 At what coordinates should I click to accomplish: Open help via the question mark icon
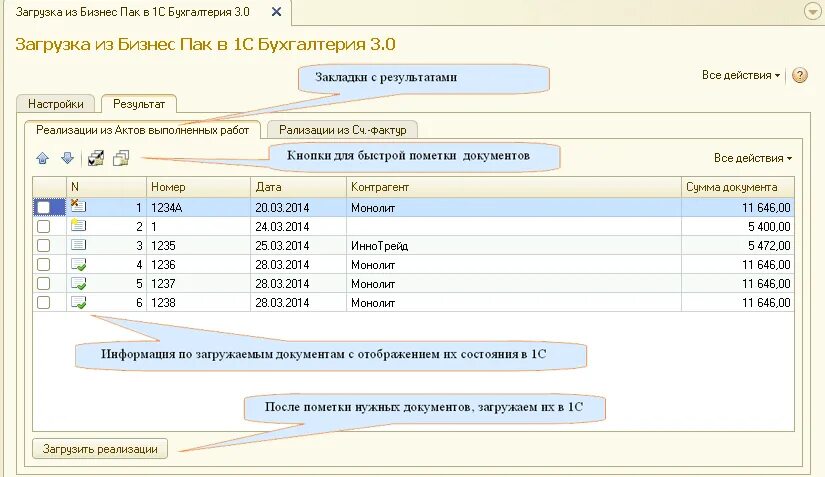click(799, 75)
